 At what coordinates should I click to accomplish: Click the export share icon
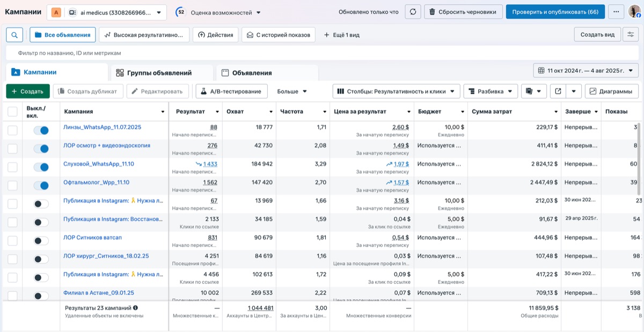coord(558,91)
